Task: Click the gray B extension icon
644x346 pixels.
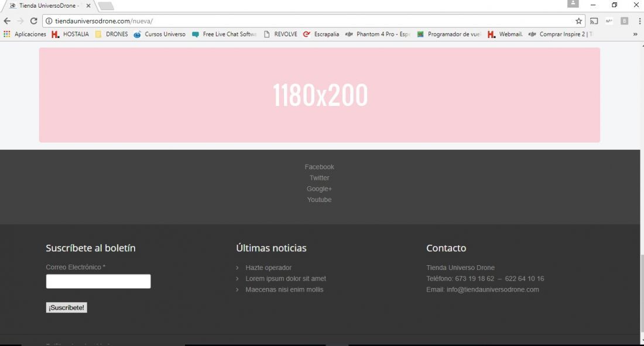Action: pos(624,21)
